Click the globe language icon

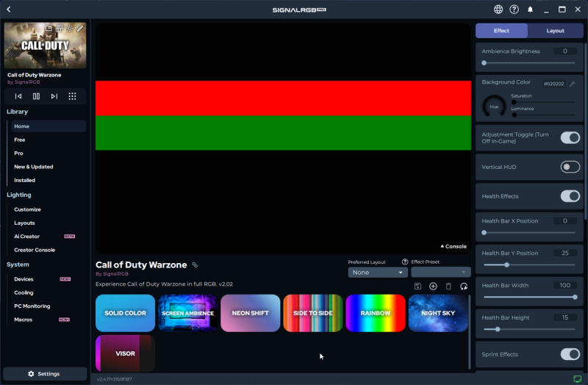click(498, 10)
